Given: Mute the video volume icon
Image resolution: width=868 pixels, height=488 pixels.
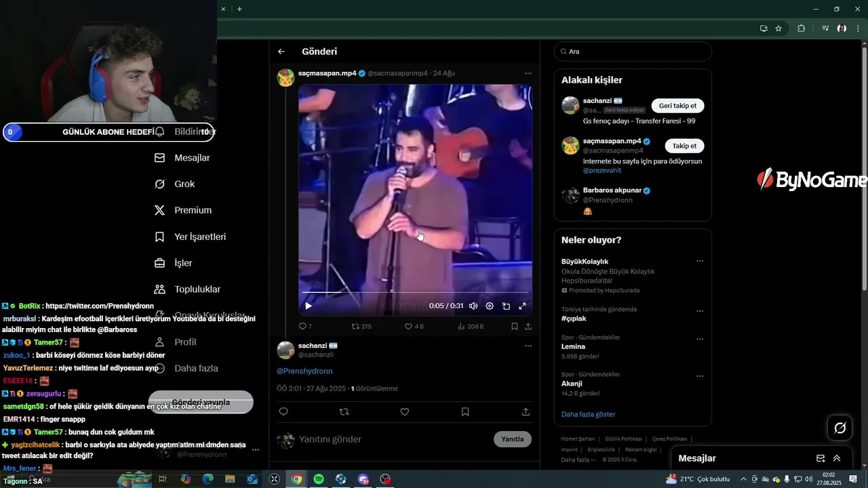Looking at the screenshot, I should (473, 306).
